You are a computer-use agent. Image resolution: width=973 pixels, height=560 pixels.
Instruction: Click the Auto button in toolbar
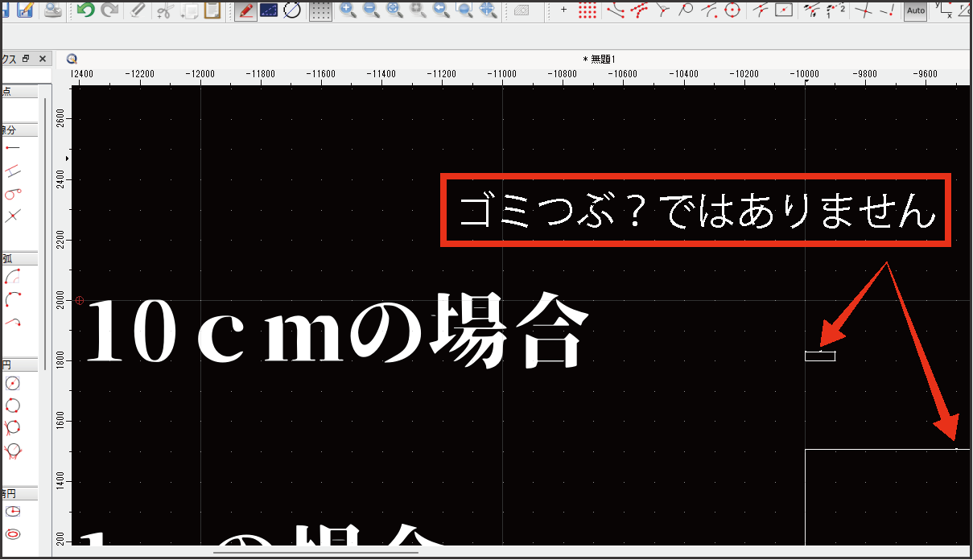915,11
